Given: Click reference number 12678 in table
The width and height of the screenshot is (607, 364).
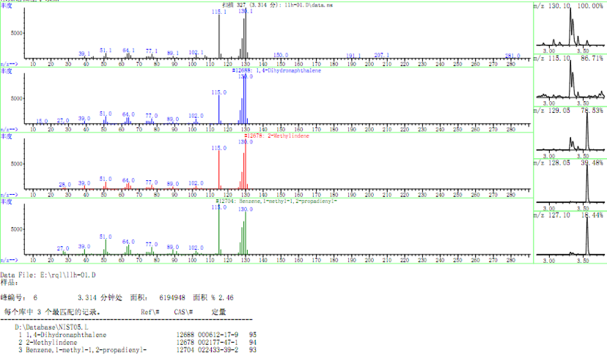Looking at the screenshot, I should [185, 342].
